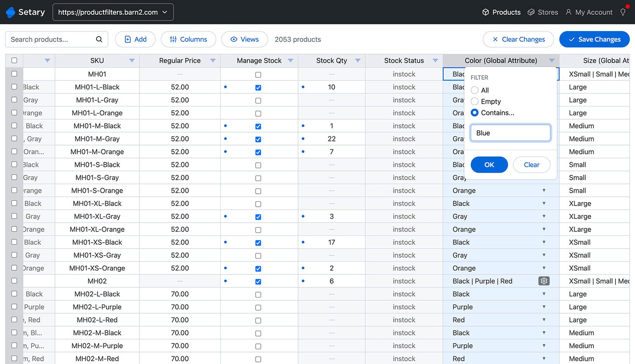Viewport: 635px width, 364px height.
Task: Open the Products menu
Action: click(x=501, y=12)
